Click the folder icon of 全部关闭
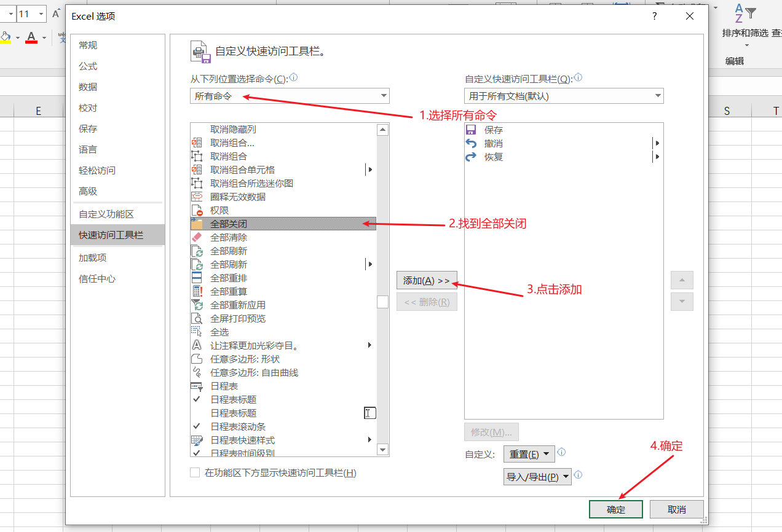 pos(197,224)
